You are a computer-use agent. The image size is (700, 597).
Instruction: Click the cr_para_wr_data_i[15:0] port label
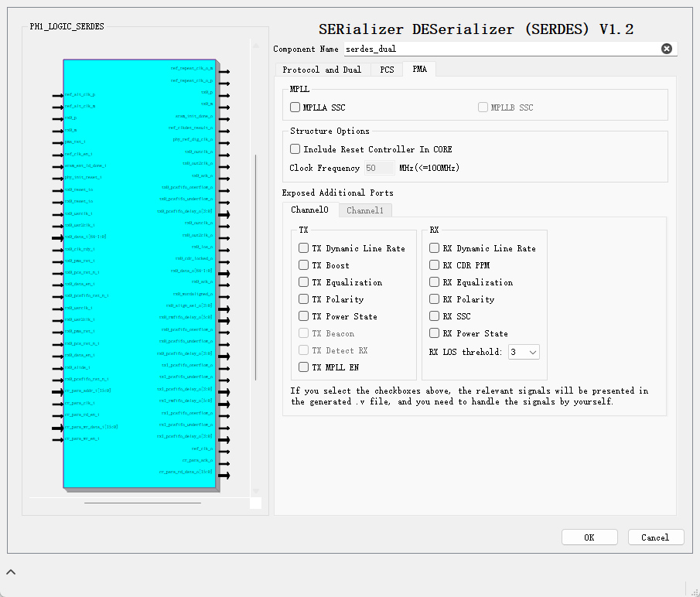pos(91,427)
